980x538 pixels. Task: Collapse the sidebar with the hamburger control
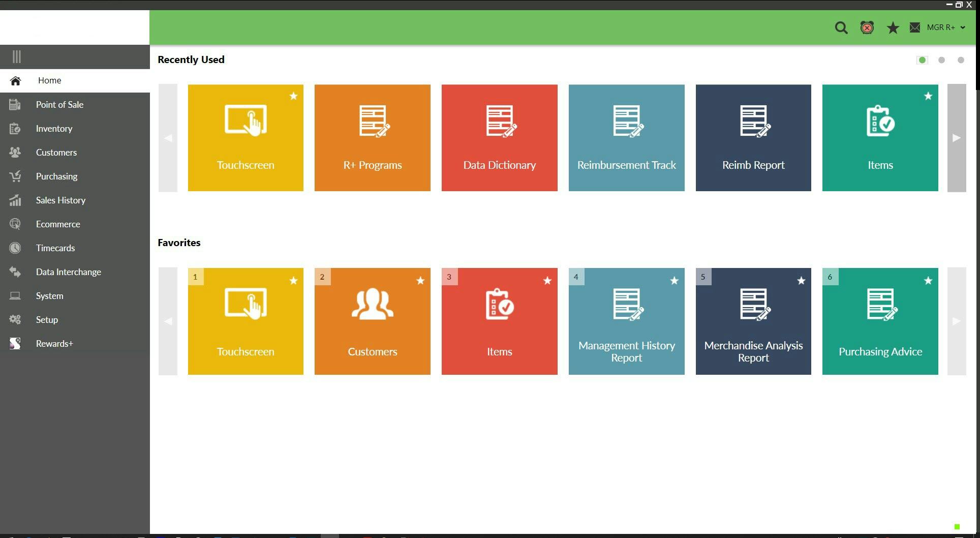coord(17,56)
